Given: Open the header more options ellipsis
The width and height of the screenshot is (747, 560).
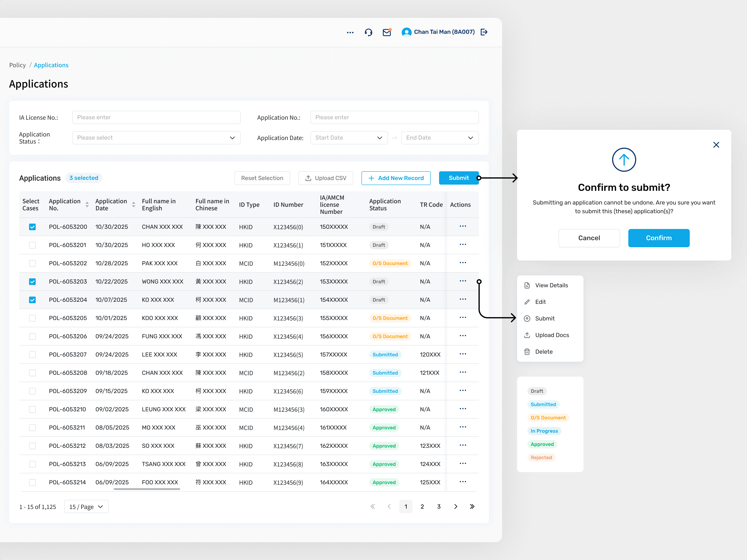Looking at the screenshot, I should (x=350, y=32).
